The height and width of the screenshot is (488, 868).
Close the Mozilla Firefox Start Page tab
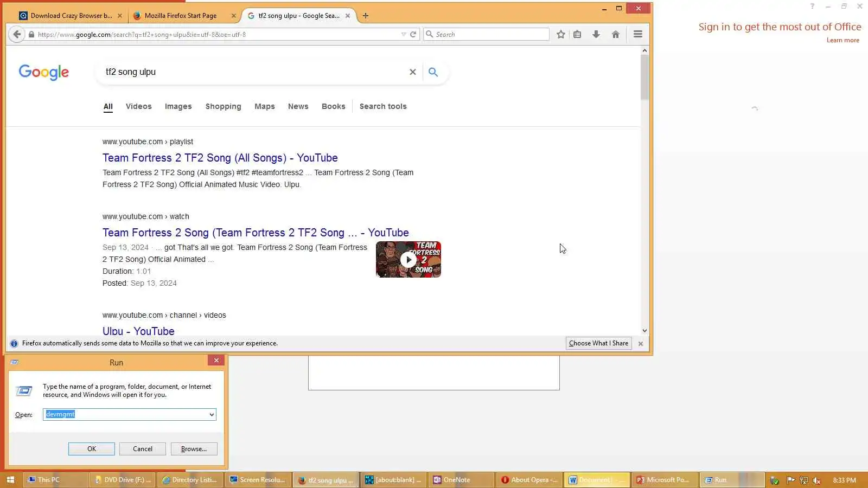pyautogui.click(x=234, y=16)
